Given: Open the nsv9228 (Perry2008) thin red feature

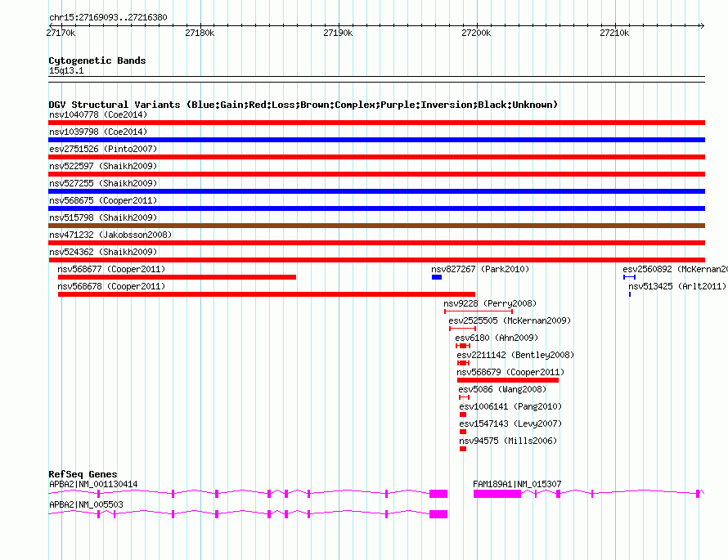Looking at the screenshot, I should tap(479, 311).
